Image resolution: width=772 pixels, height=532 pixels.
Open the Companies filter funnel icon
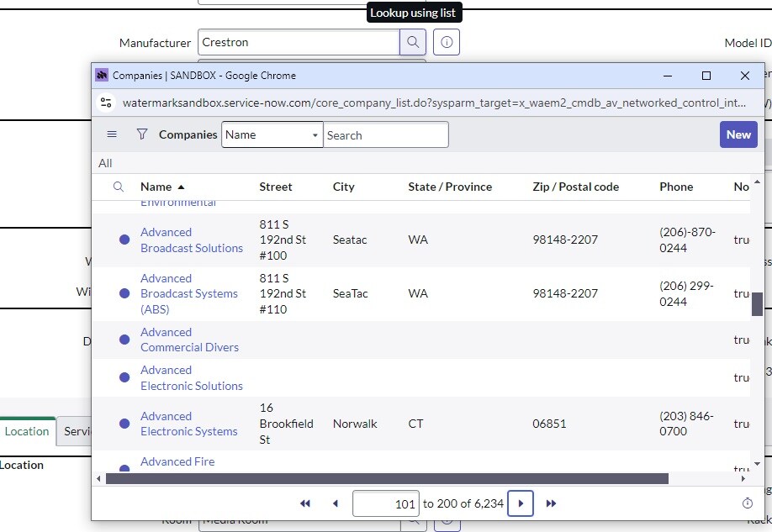point(142,134)
